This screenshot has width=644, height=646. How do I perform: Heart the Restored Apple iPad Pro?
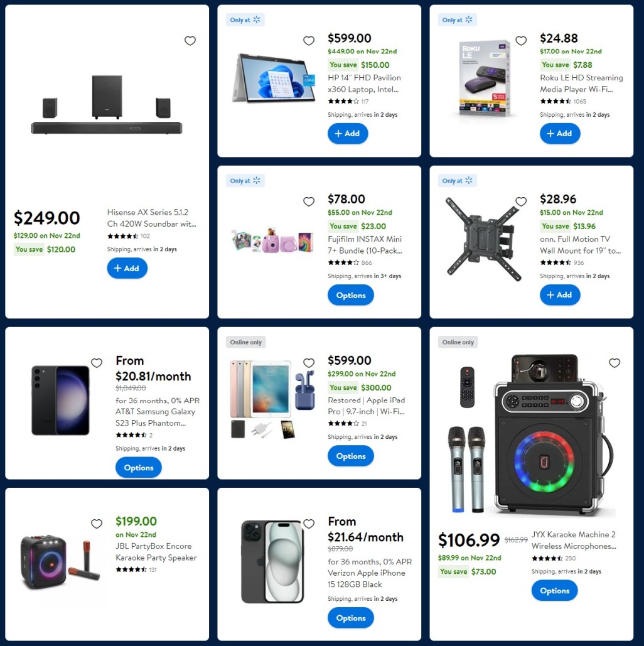tap(309, 363)
